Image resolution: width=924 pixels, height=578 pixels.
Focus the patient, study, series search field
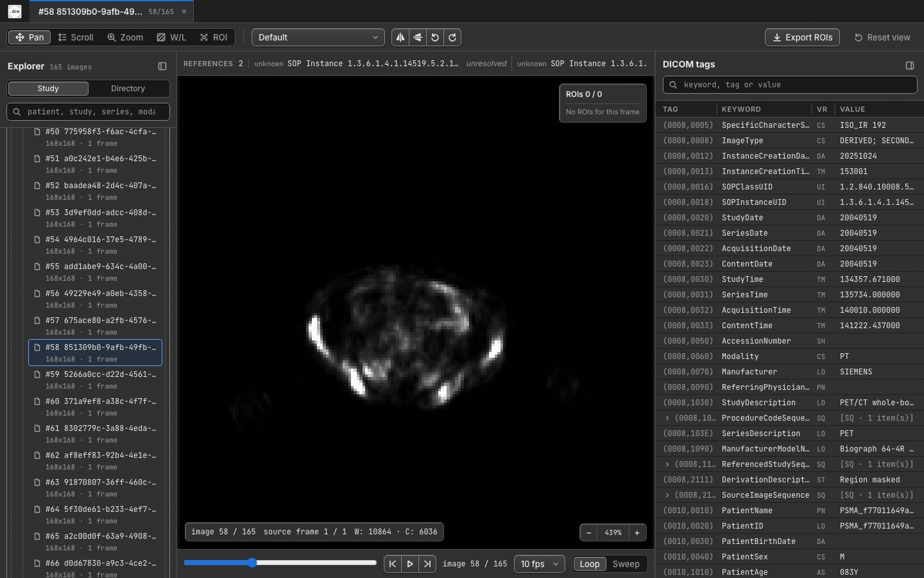(x=89, y=112)
